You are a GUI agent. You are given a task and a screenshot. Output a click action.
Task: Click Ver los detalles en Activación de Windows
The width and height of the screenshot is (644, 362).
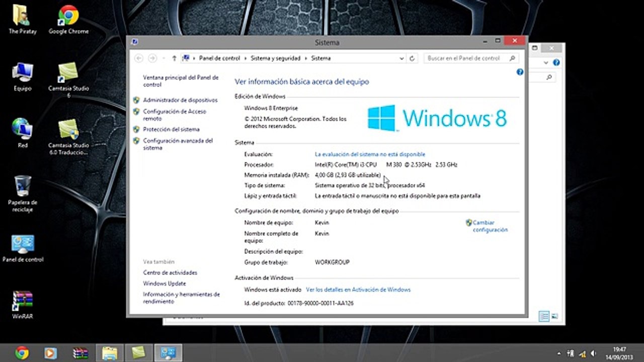pyautogui.click(x=358, y=290)
